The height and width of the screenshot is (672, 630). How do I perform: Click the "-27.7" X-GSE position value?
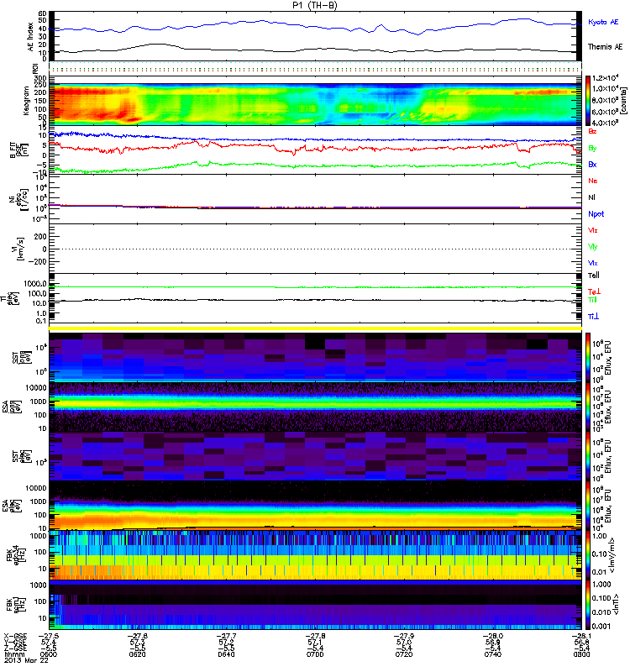(226, 637)
